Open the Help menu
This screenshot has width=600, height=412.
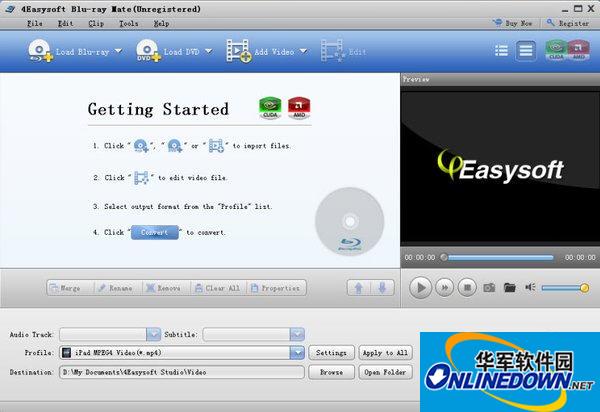pos(161,23)
